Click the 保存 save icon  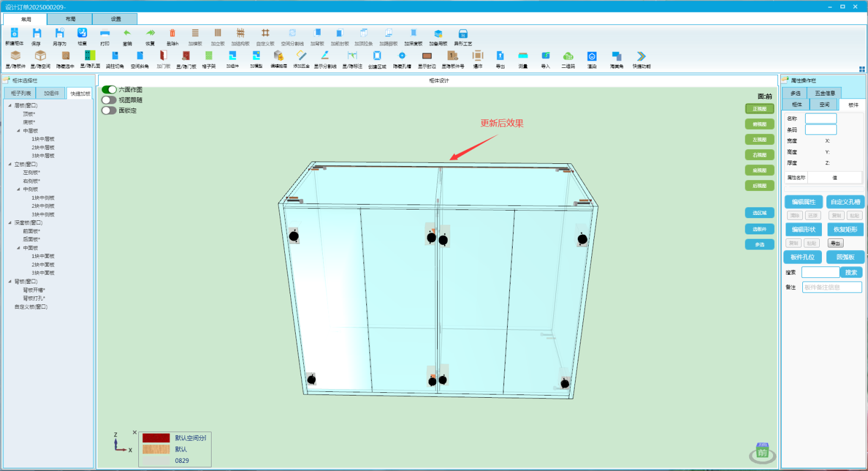36,34
